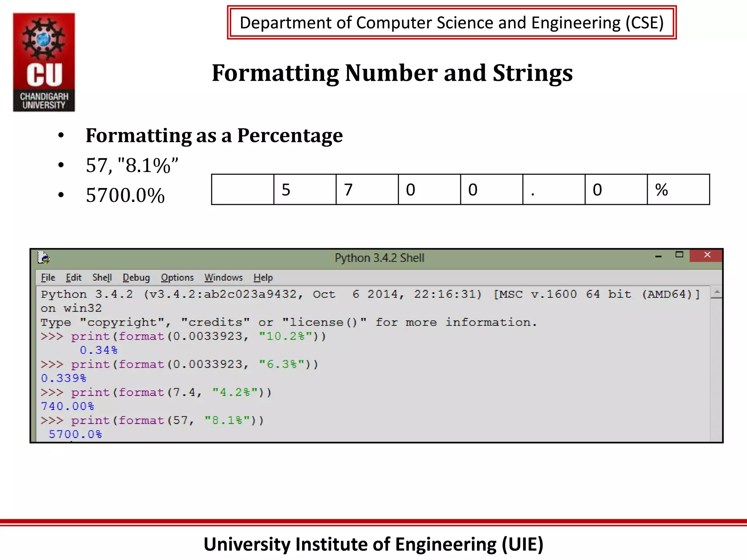
Task: Open the Options menu
Action: pyautogui.click(x=177, y=277)
